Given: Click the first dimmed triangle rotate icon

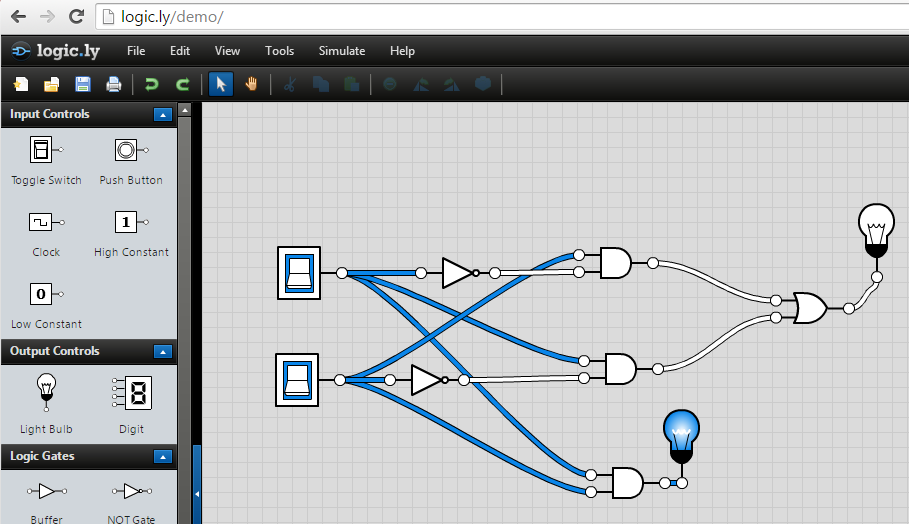Looking at the screenshot, I should coord(421,85).
